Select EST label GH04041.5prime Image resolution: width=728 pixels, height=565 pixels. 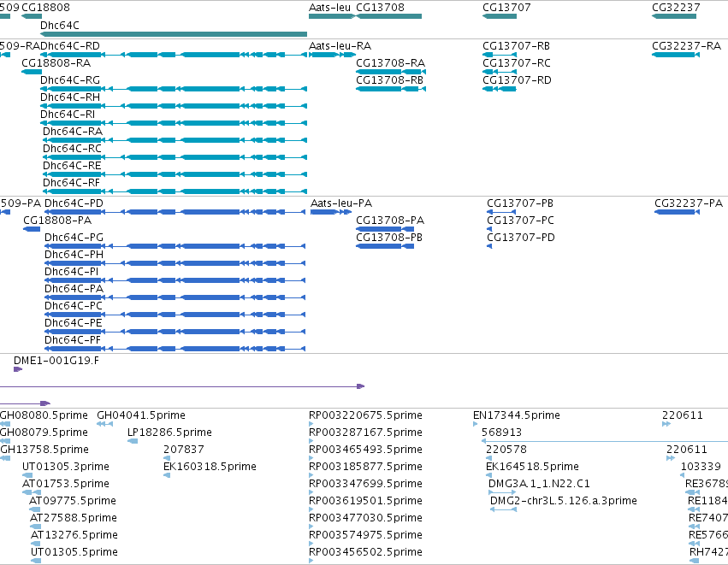click(141, 415)
